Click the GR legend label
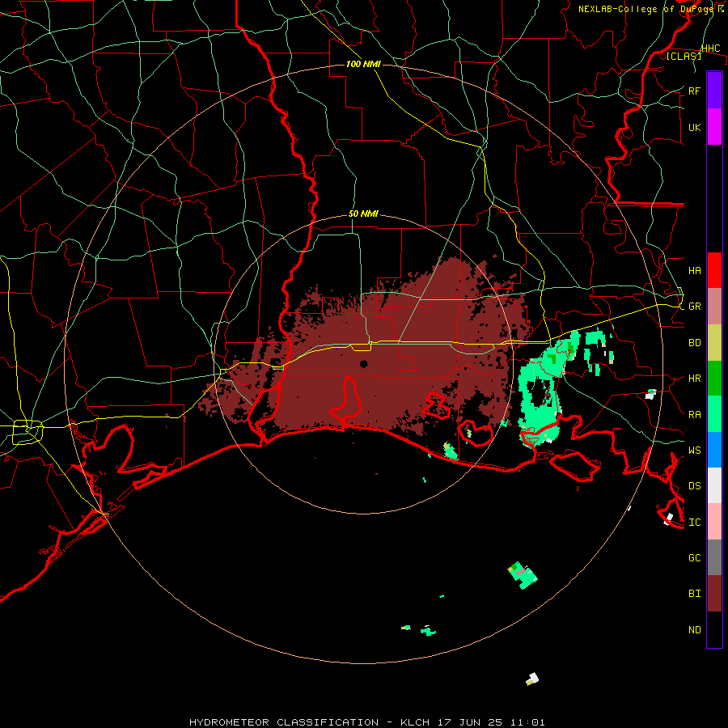This screenshot has height=728, width=728. point(695,307)
